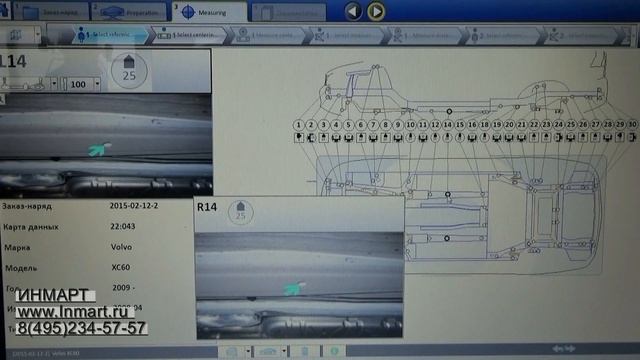640x360 pixels.
Task: Click the green round icon in bottom toolbar
Action: pyautogui.click(x=334, y=351)
